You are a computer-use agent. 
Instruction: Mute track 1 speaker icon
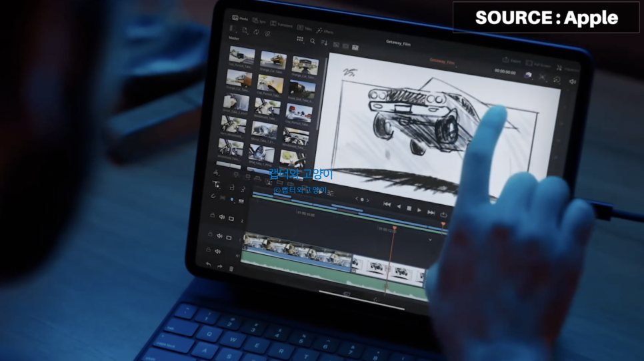pos(219,236)
